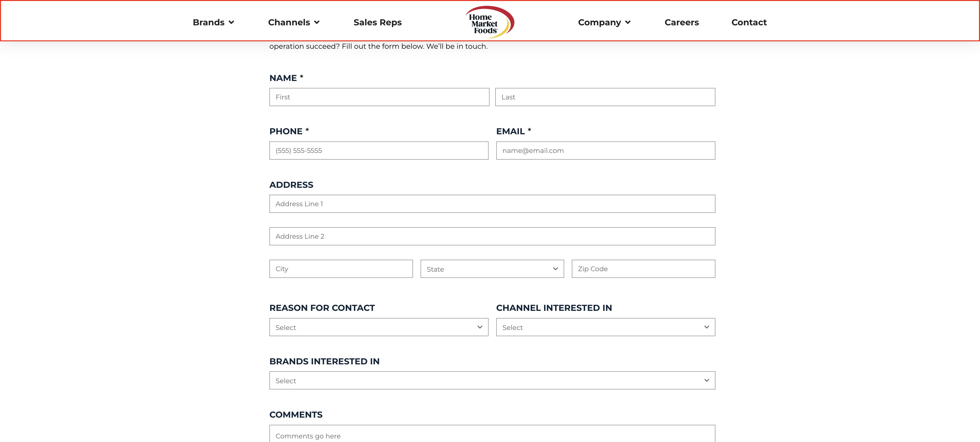
Task: Focus the Email input field
Action: click(605, 151)
